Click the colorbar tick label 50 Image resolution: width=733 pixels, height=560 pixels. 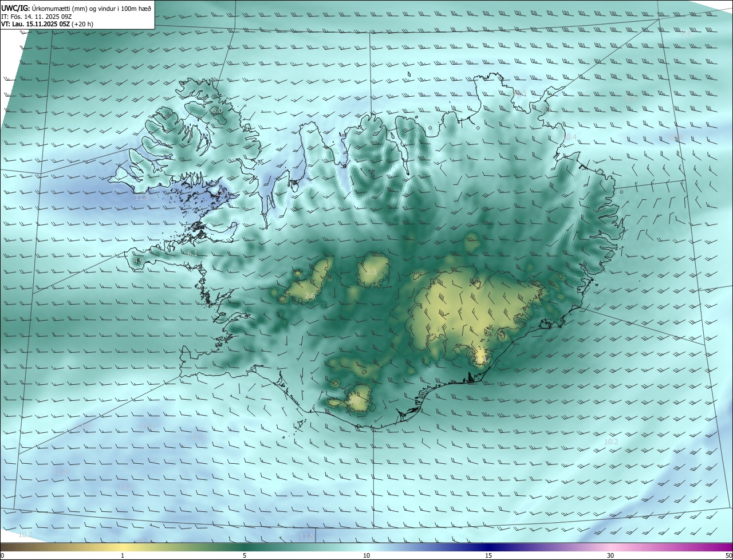[728, 555]
